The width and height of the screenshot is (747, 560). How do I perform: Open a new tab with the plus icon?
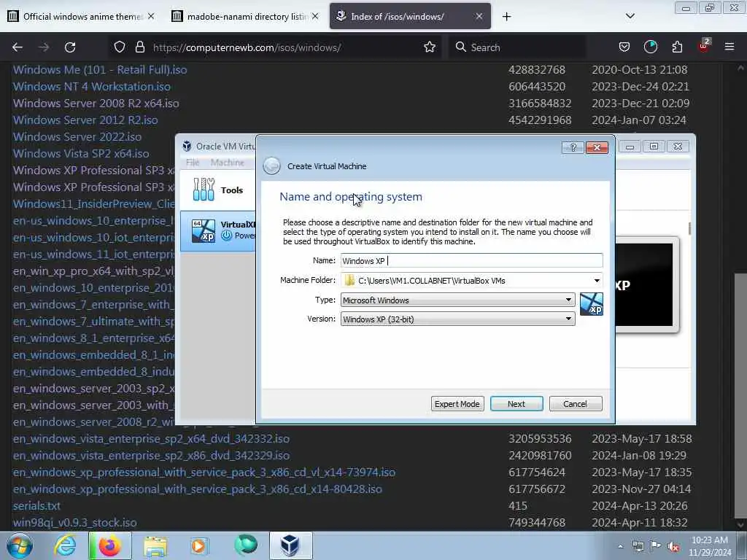506,17
